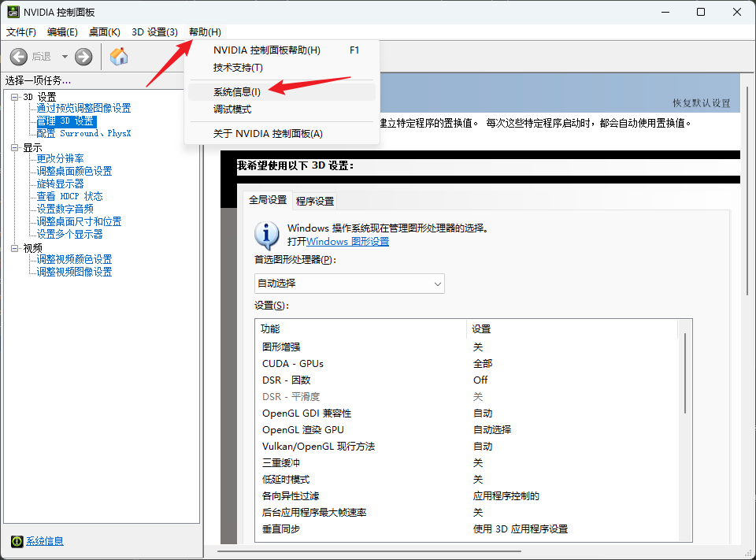
Task: Collapse the 3D 设置 tree node
Action: pos(14,97)
